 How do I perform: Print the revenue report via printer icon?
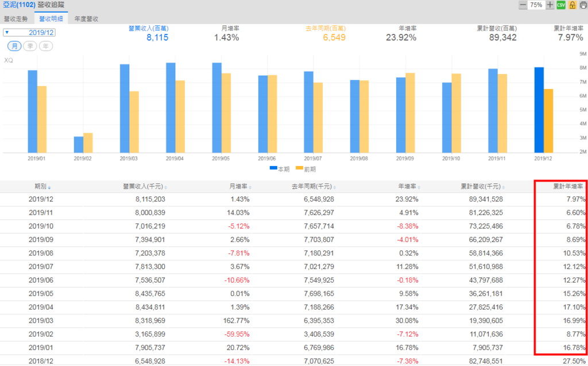[583, 5]
